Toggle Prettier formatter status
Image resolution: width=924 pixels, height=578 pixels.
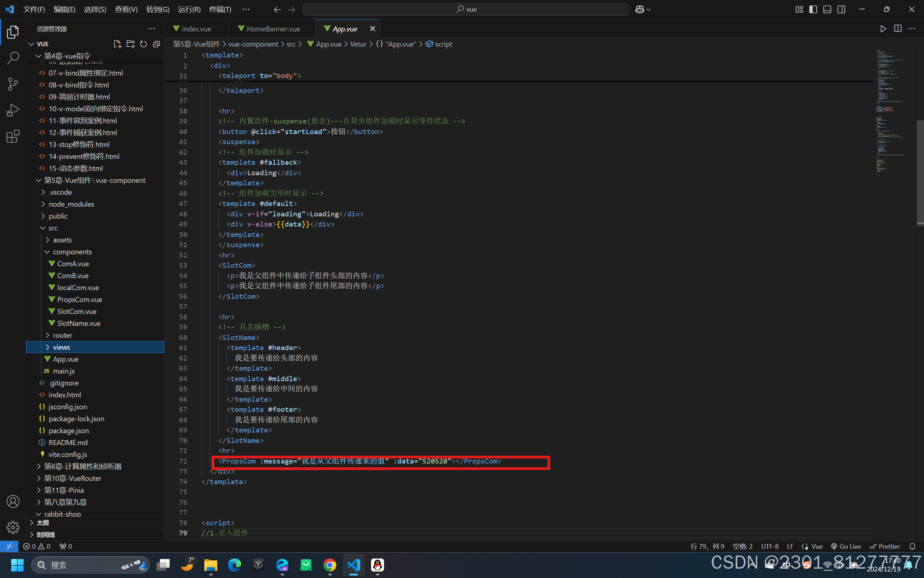[884, 546]
